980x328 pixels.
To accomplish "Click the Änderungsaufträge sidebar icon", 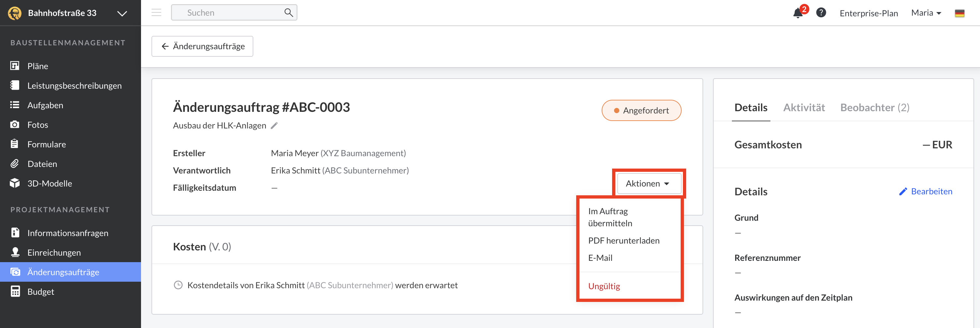I will tap(15, 272).
